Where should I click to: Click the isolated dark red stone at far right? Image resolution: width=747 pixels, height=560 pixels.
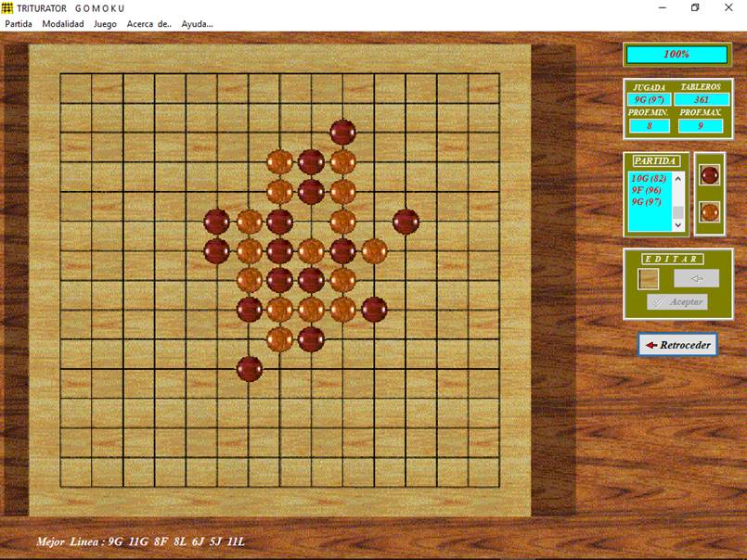(x=406, y=222)
